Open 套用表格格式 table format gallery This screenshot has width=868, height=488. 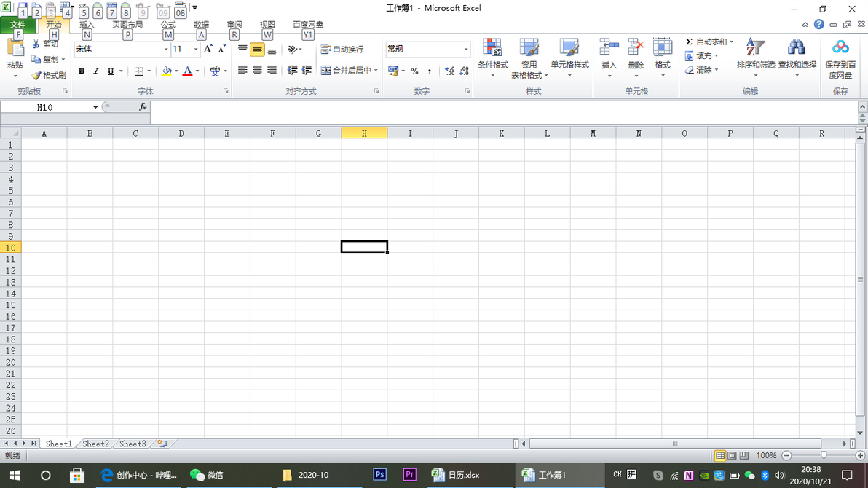(x=529, y=58)
